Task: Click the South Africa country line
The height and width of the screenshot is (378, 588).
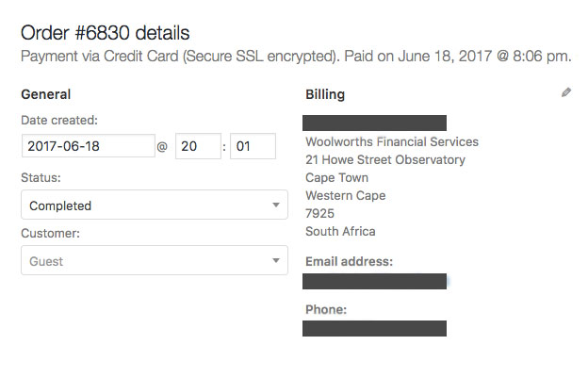Action: (x=340, y=232)
